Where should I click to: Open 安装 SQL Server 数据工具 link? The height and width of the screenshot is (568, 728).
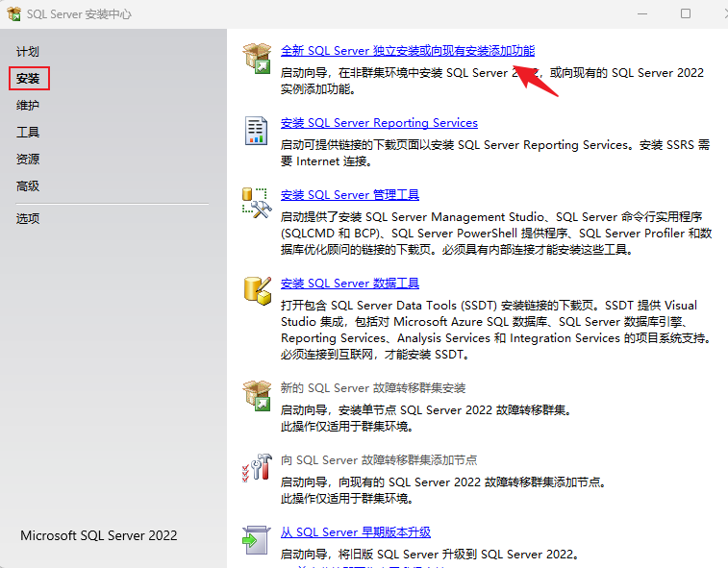(350, 284)
